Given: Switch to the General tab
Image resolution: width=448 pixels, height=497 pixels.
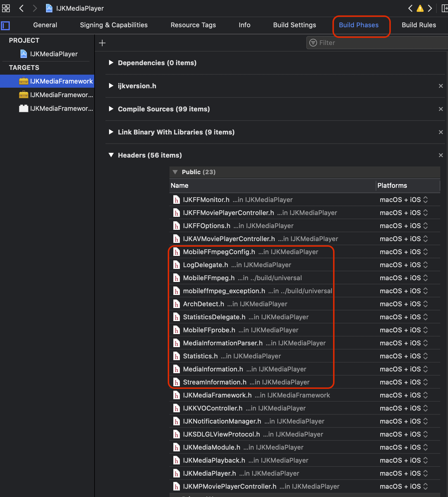Looking at the screenshot, I should tap(45, 25).
